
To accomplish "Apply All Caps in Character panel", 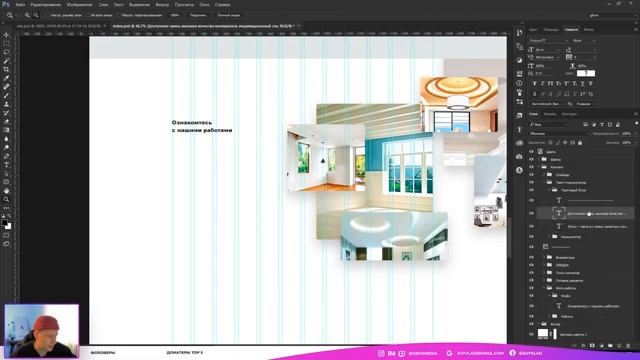I will point(551,83).
